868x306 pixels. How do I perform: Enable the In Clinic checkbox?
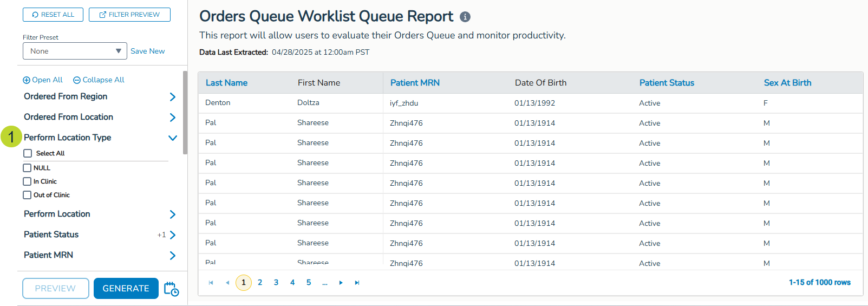pyautogui.click(x=27, y=181)
